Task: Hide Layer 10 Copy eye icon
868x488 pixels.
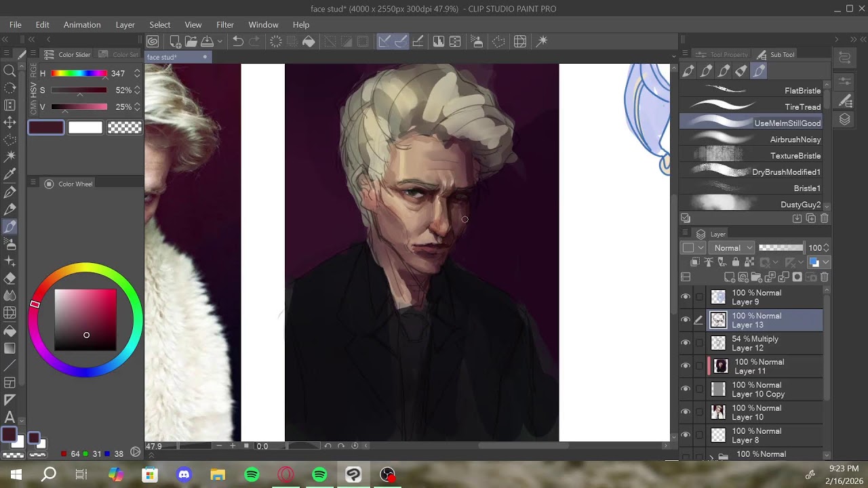Action: coord(686,389)
